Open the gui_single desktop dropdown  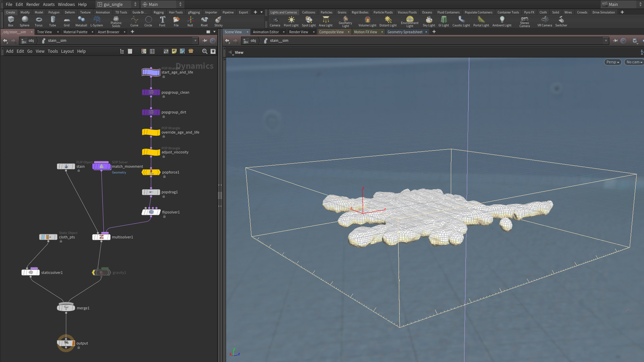pyautogui.click(x=117, y=4)
